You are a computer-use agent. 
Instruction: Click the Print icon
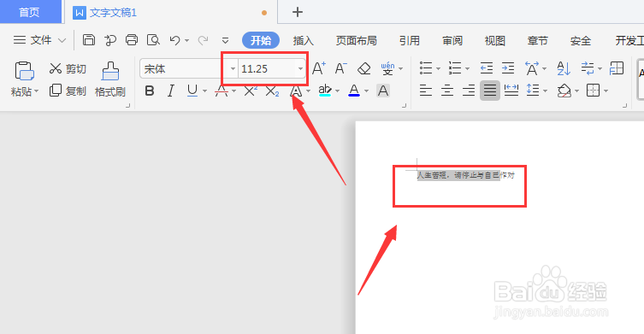coord(132,40)
